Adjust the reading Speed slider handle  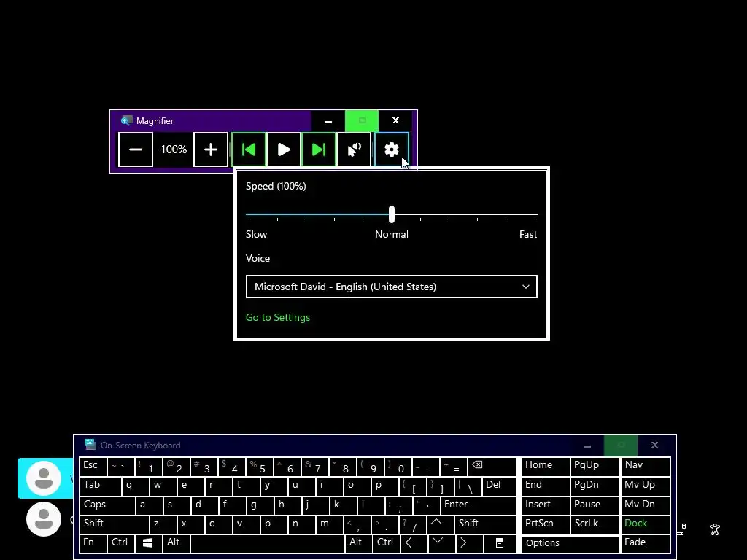tap(392, 214)
